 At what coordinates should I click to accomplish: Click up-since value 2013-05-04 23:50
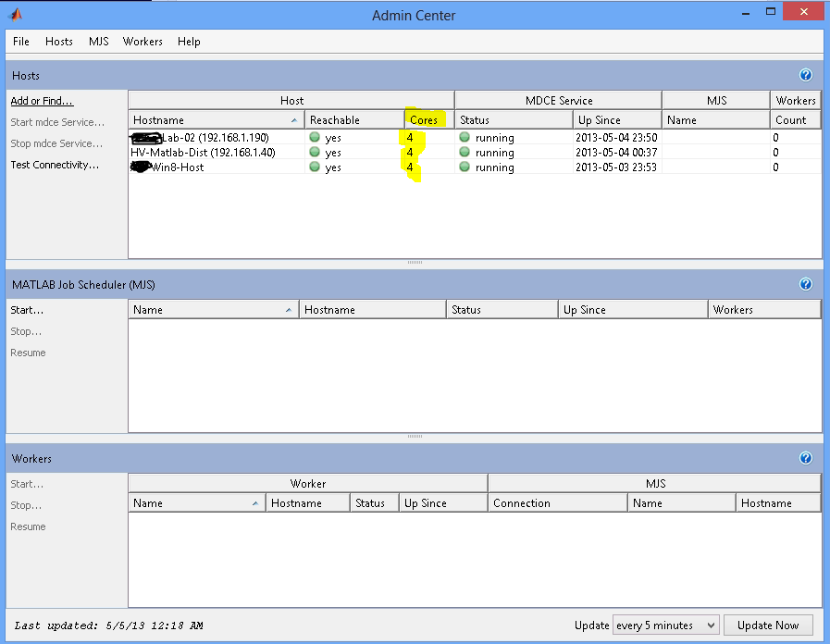point(616,137)
